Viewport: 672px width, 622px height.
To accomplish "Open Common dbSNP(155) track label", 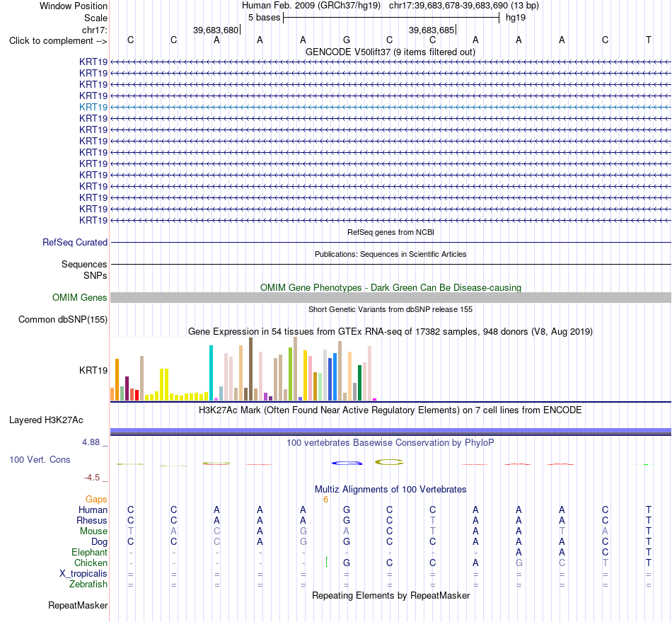I will coord(63,319).
